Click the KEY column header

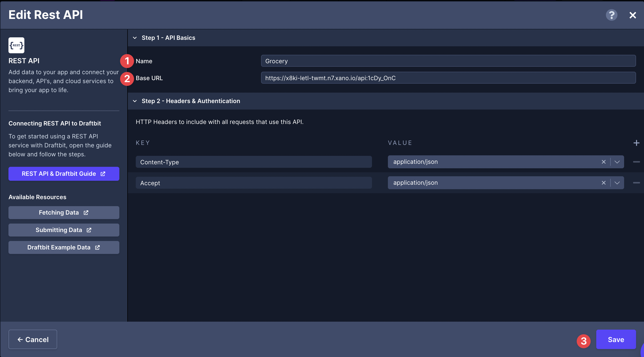143,143
